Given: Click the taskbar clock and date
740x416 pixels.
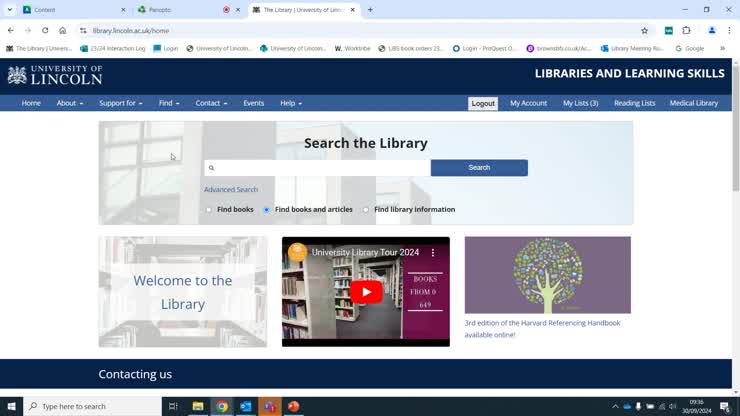Looking at the screenshot, I should (x=697, y=406).
